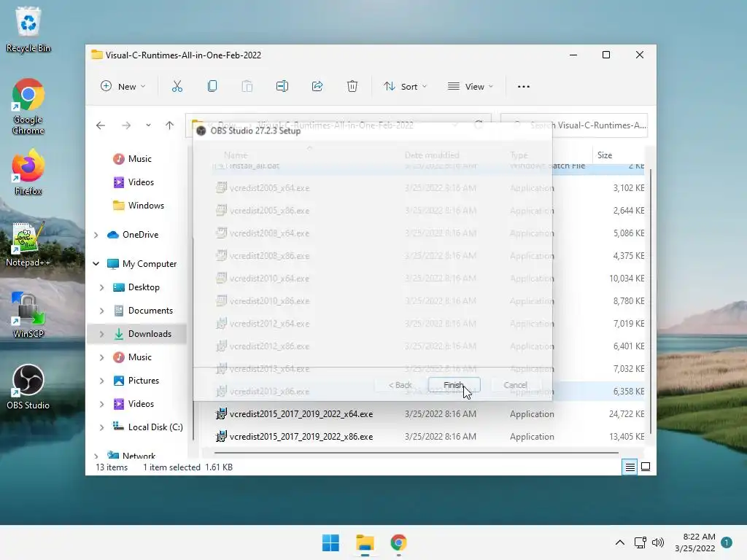Click the Paste icon in the toolbar
747x560 pixels.
pos(247,86)
